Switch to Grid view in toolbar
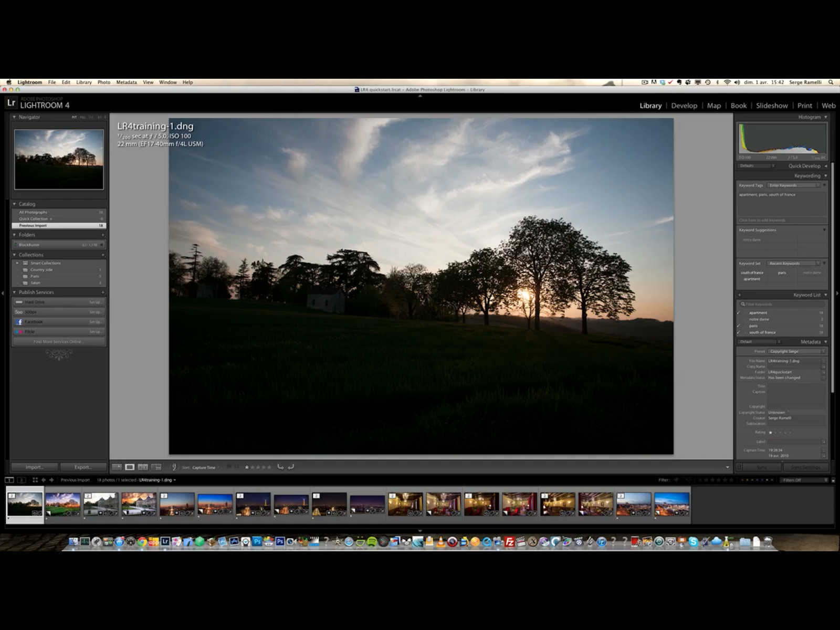The height and width of the screenshot is (630, 840). (117, 467)
